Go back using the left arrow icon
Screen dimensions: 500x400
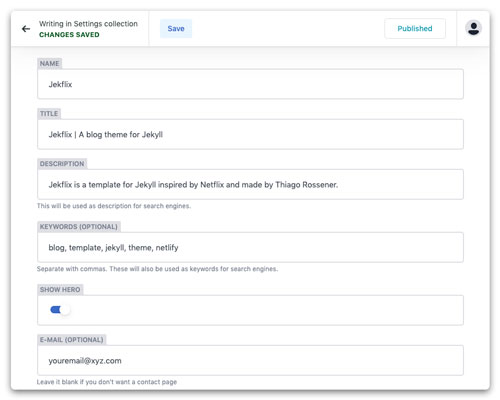pos(26,29)
